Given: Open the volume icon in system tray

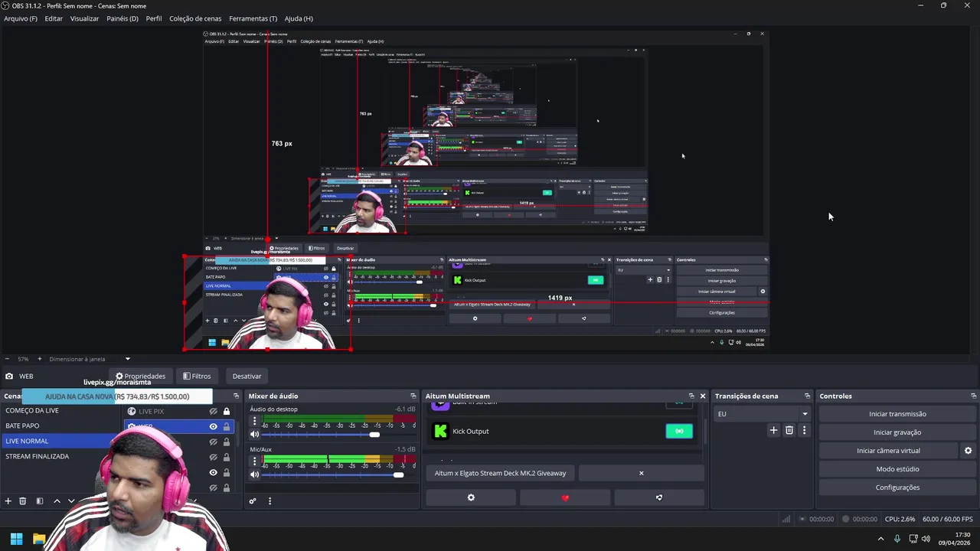Looking at the screenshot, I should (927, 539).
